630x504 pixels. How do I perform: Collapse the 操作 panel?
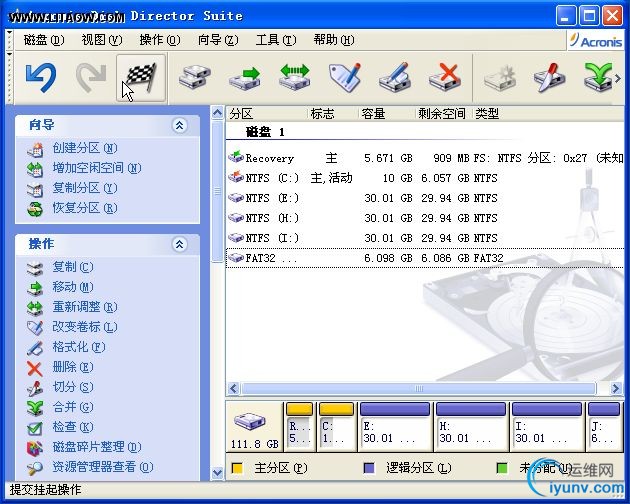point(179,244)
